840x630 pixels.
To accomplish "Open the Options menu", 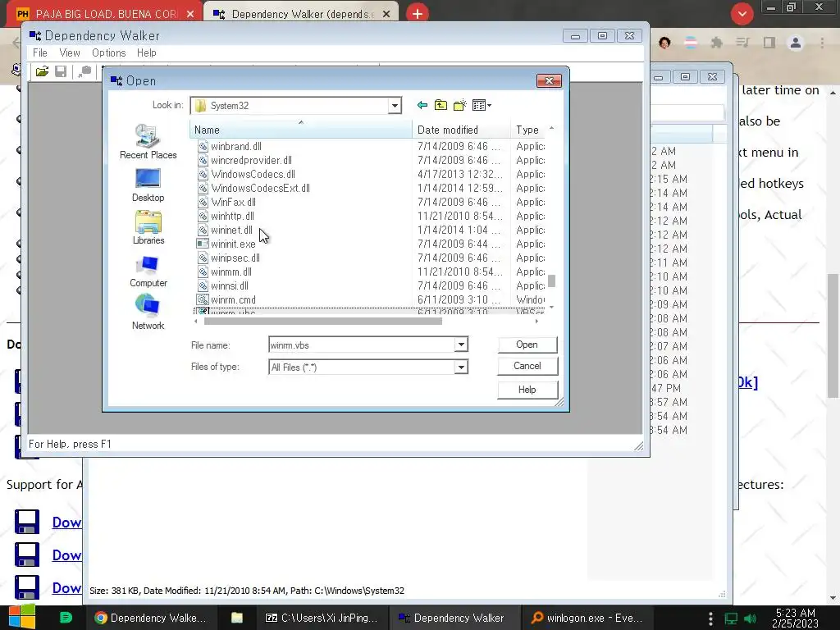I will [109, 52].
